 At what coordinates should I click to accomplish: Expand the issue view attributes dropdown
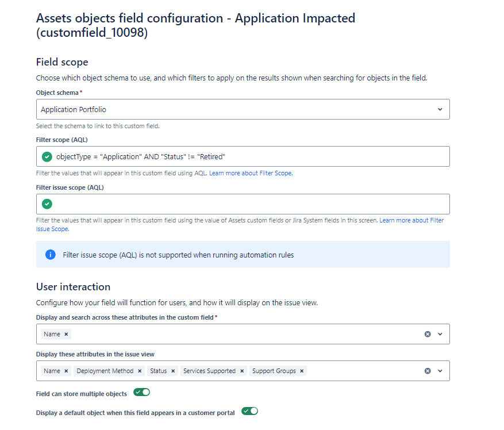[x=440, y=371]
